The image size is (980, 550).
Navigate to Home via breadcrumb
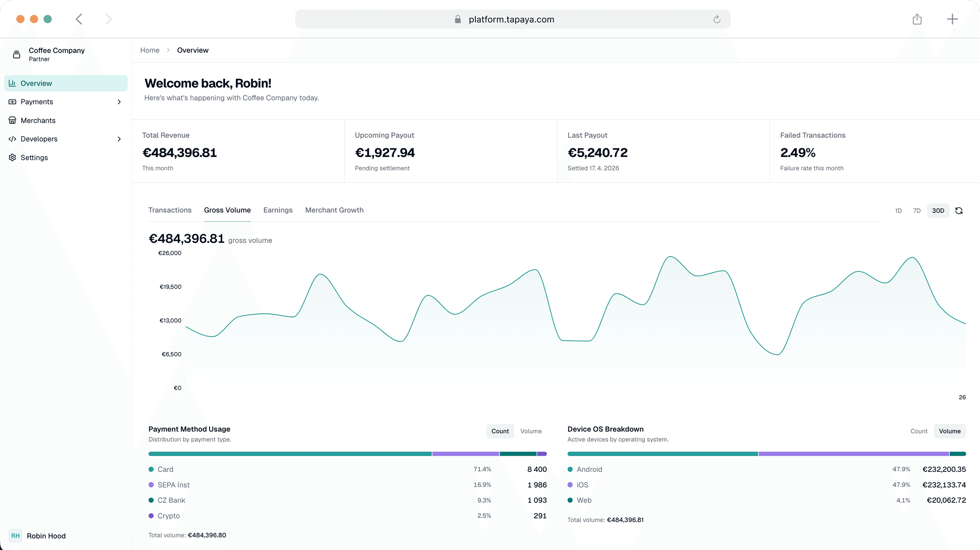click(150, 50)
